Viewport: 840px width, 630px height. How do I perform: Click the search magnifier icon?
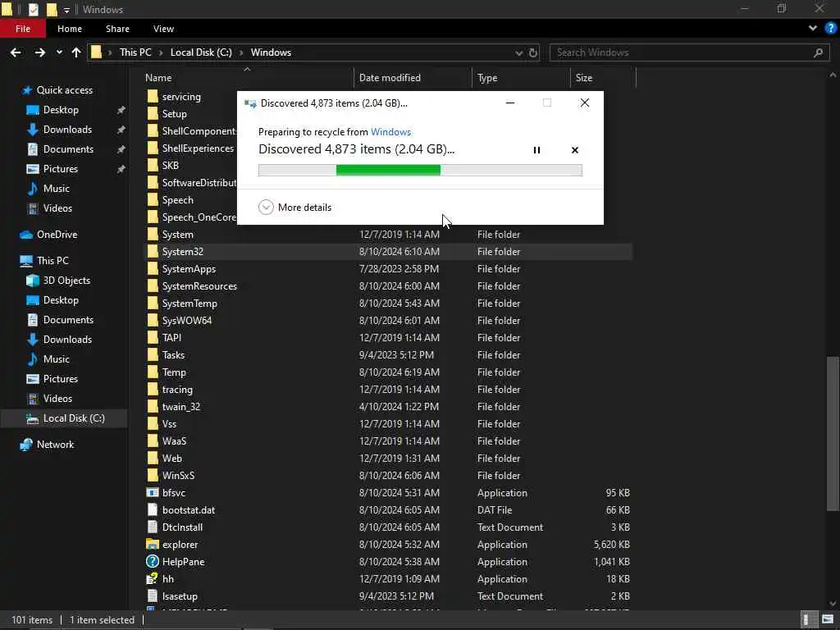click(x=818, y=52)
